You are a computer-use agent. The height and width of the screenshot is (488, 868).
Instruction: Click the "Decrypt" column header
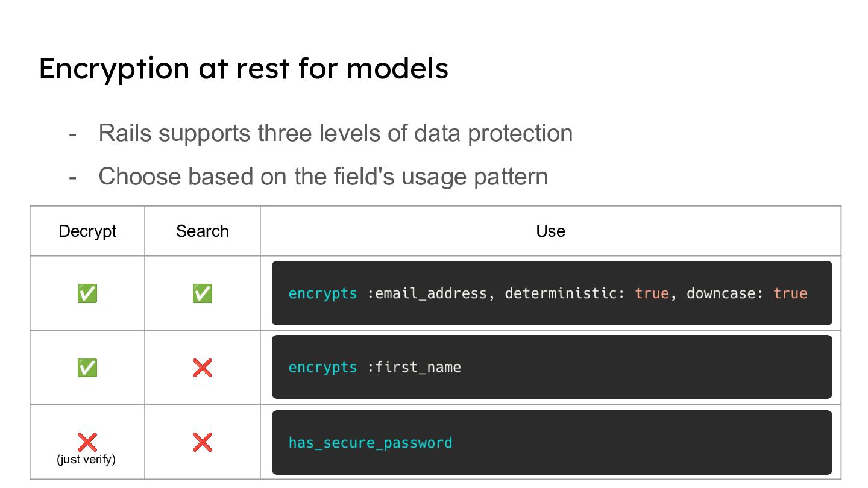(x=87, y=231)
